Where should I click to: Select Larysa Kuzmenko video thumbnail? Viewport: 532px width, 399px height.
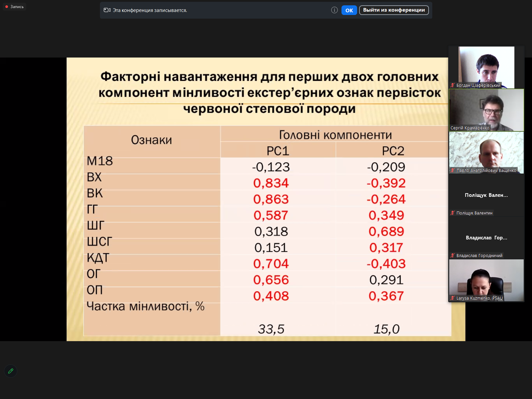click(x=486, y=280)
